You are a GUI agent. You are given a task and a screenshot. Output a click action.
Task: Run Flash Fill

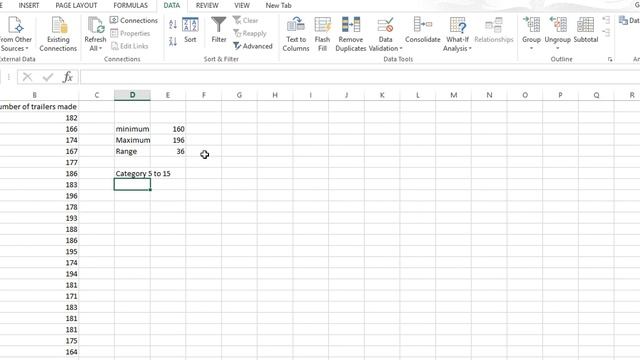click(x=322, y=34)
